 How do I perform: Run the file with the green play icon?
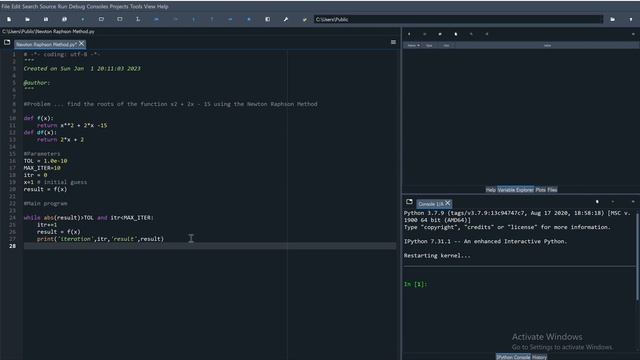pyautogui.click(x=83, y=19)
